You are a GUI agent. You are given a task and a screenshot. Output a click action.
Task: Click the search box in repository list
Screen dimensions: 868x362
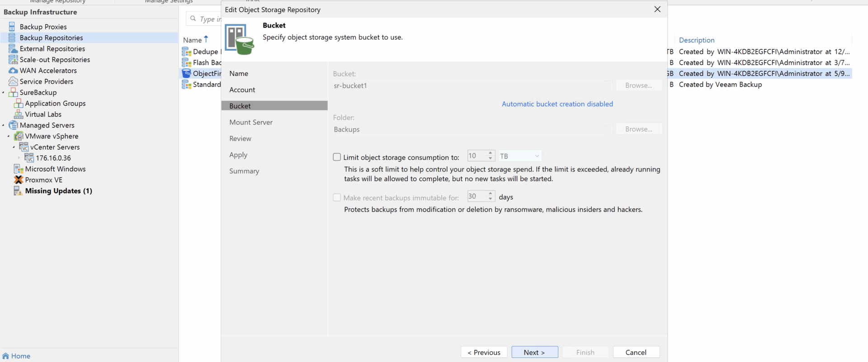(x=204, y=19)
